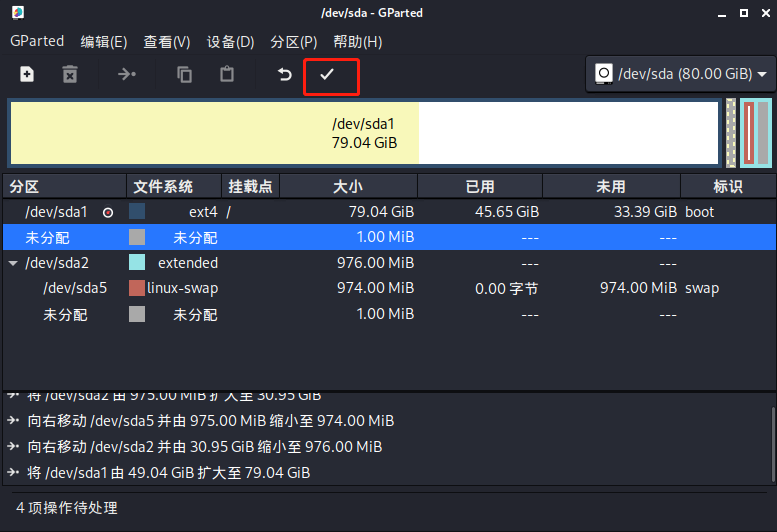This screenshot has height=532, width=777.
Task: Sort by the 挂载点 column header
Action: 250,186
